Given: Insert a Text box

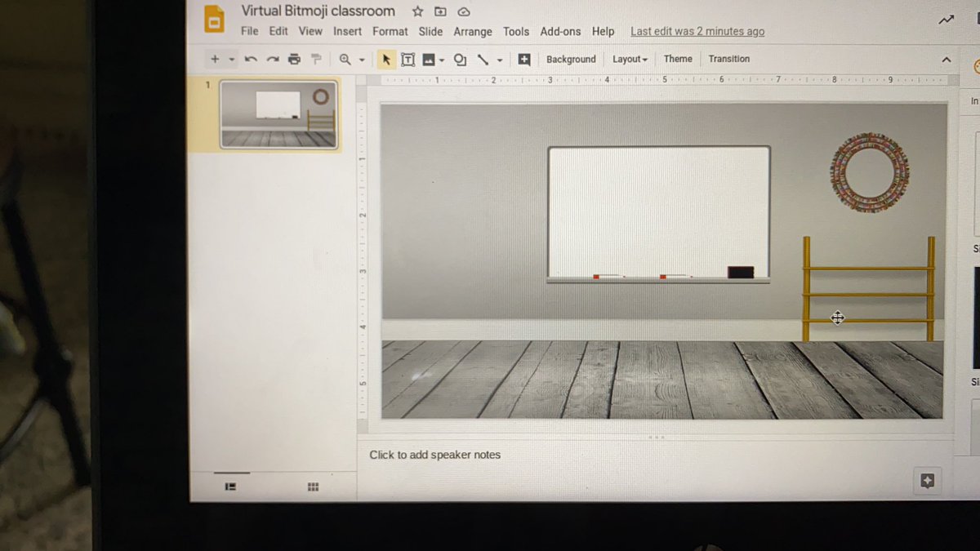Looking at the screenshot, I should tap(408, 59).
